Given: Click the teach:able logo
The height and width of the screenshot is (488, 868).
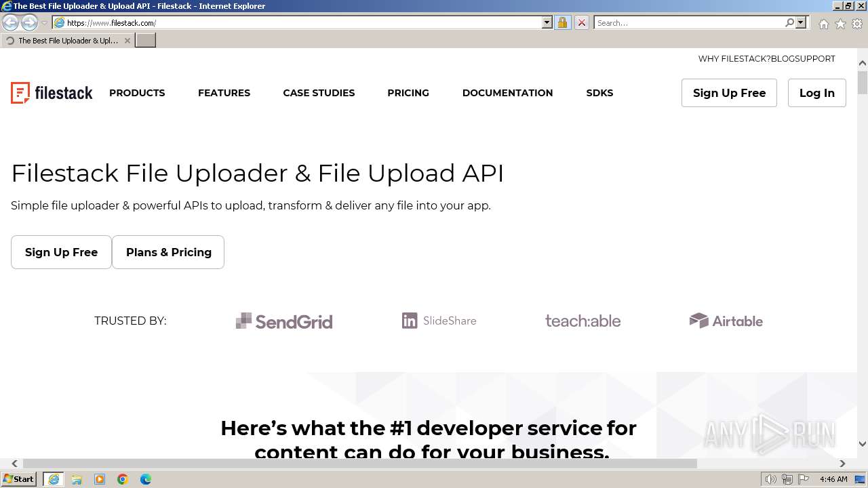Looking at the screenshot, I should pos(583,321).
